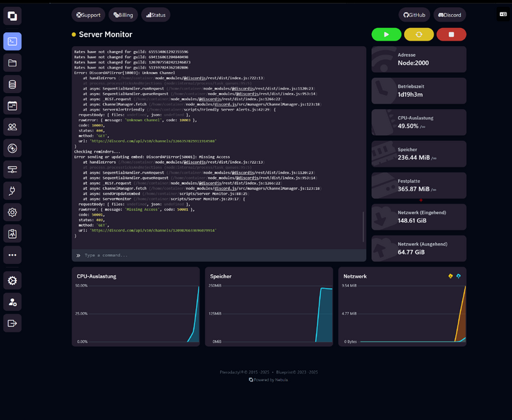Click the green Start server button
This screenshot has width=512, height=420.
coord(386,34)
